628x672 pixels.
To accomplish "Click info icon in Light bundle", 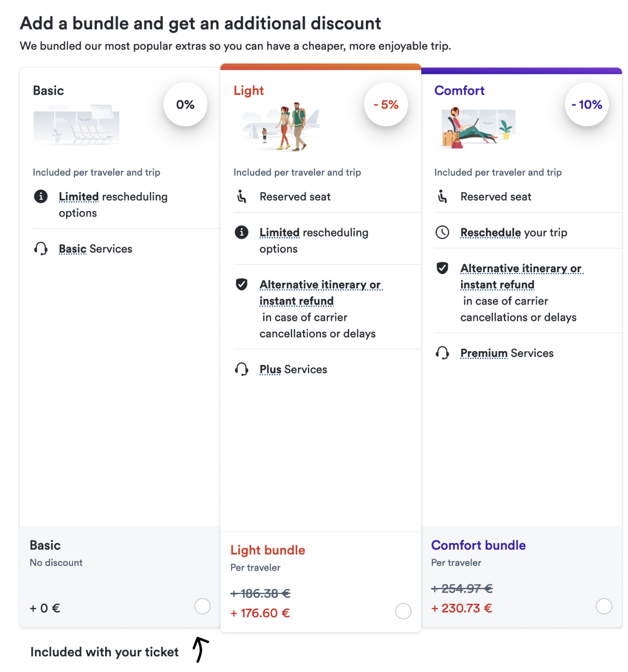I will pyautogui.click(x=242, y=232).
